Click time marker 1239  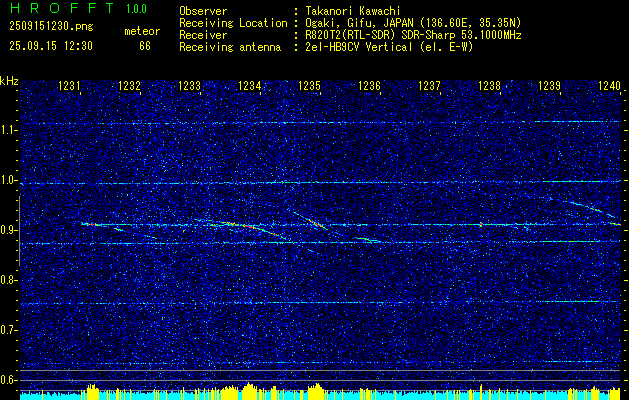click(x=549, y=85)
